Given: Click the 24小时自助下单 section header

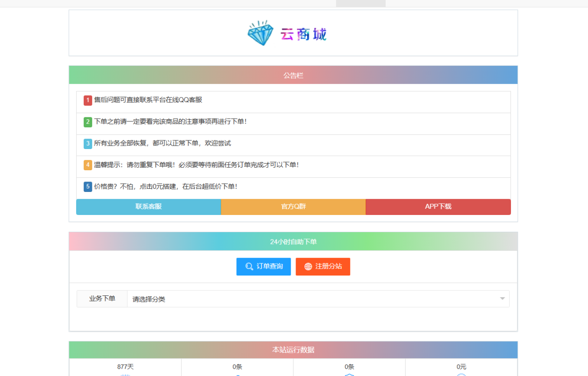Looking at the screenshot, I should [x=293, y=241].
